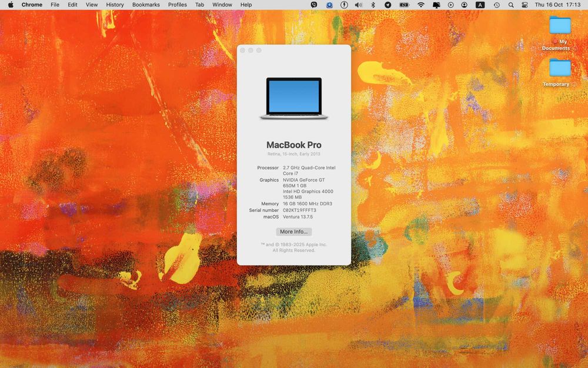Open the Time Machine menu
Image resolution: width=588 pixels, height=368 pixels.
pos(496,5)
